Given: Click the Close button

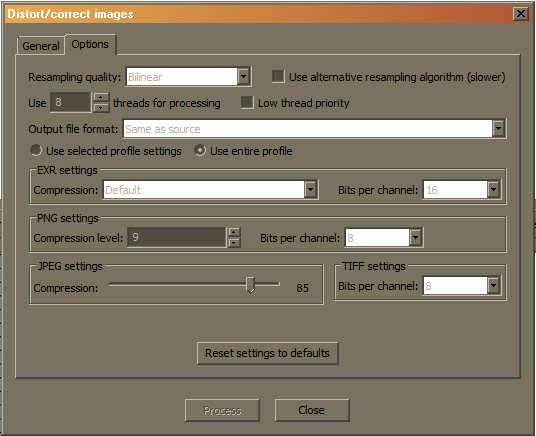Looking at the screenshot, I should (312, 410).
